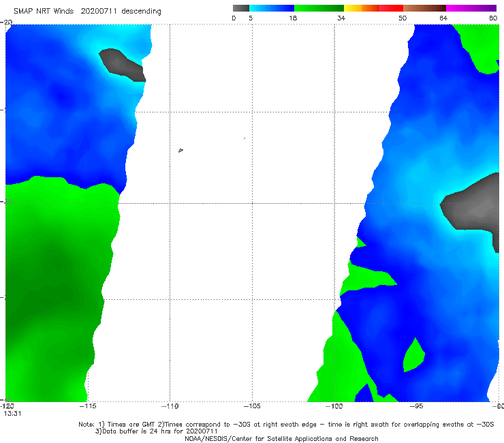Click the '50' label under the color scale

[403, 18]
